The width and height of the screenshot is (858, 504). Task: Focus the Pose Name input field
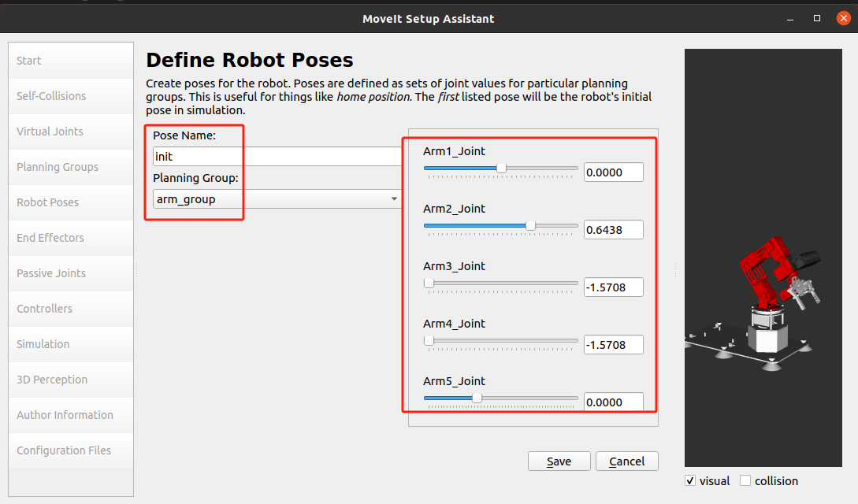277,157
